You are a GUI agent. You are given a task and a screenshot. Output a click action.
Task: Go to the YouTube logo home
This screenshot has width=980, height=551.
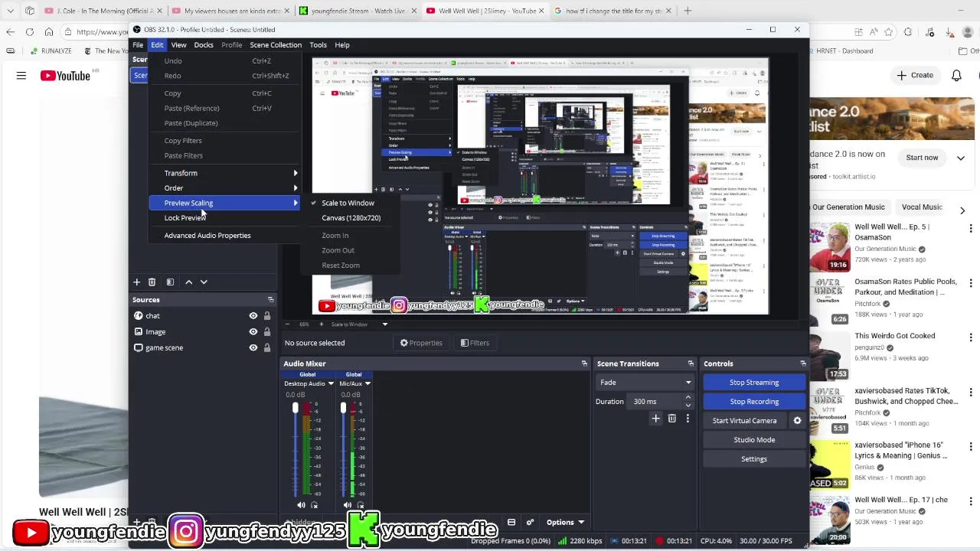click(65, 75)
